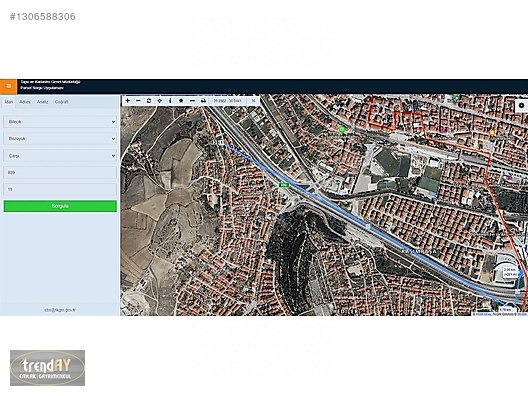
Task: Click the refresh map icon
Action: (x=149, y=101)
